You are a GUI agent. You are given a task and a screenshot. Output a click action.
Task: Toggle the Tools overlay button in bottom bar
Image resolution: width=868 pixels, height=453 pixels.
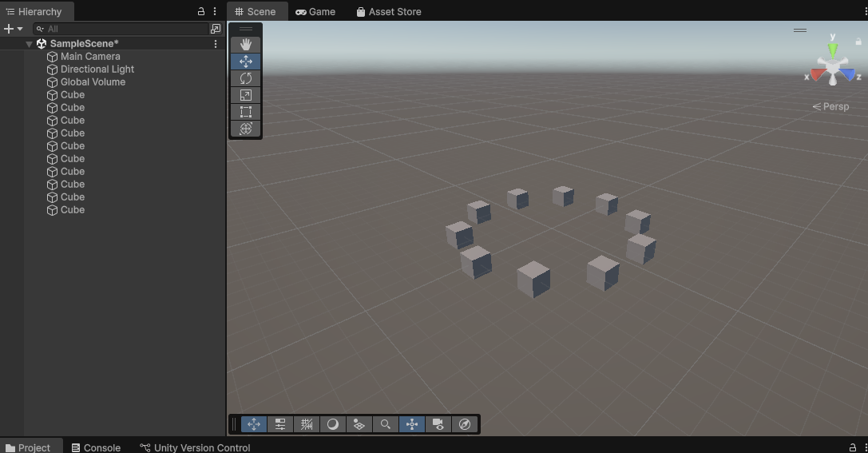click(x=254, y=424)
